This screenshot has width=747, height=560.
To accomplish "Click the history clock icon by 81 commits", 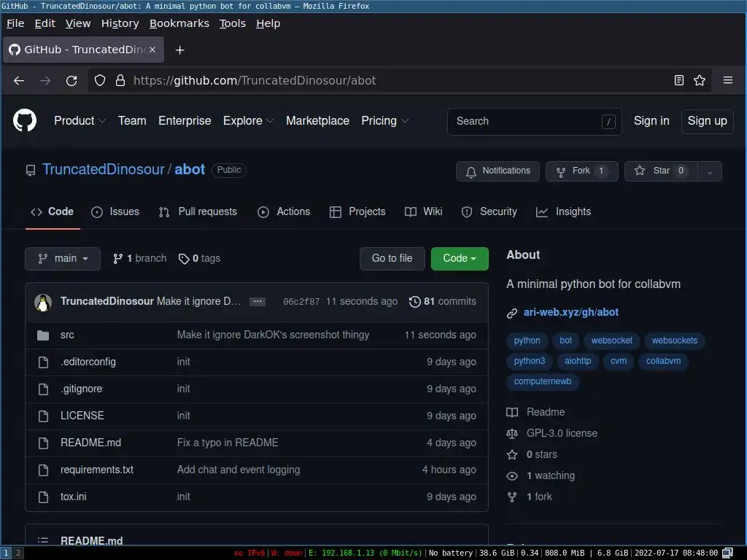I will point(415,301).
